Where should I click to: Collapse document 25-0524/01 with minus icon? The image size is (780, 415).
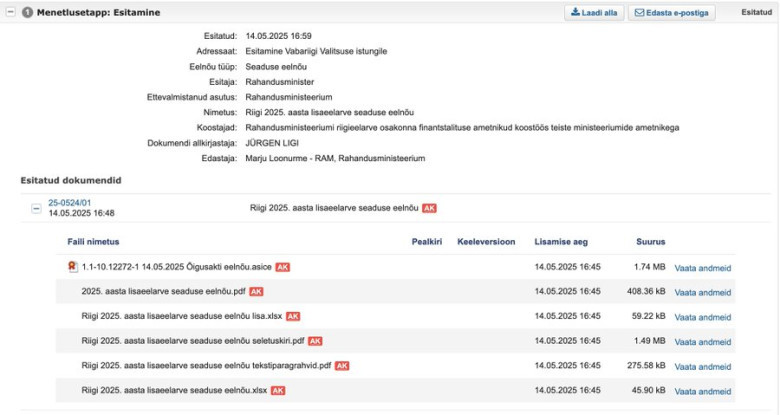click(x=37, y=208)
